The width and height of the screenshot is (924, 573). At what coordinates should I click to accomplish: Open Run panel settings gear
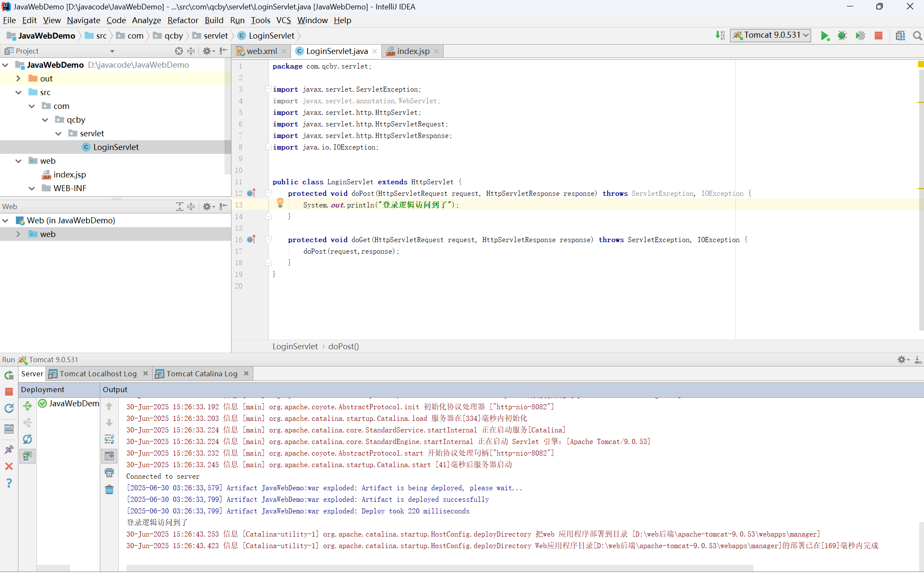[x=903, y=360]
